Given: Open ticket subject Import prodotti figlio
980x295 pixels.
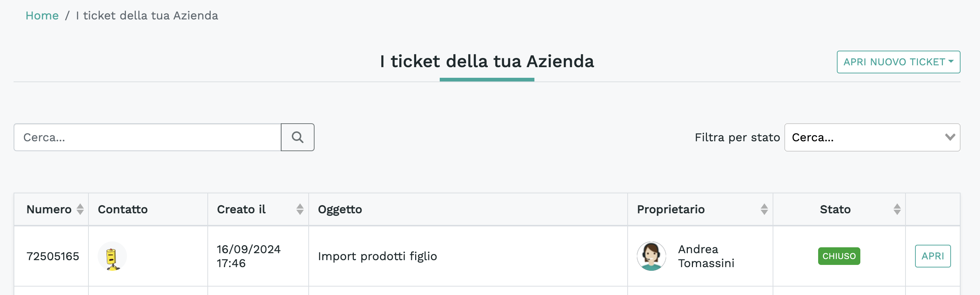Looking at the screenshot, I should 377,256.
